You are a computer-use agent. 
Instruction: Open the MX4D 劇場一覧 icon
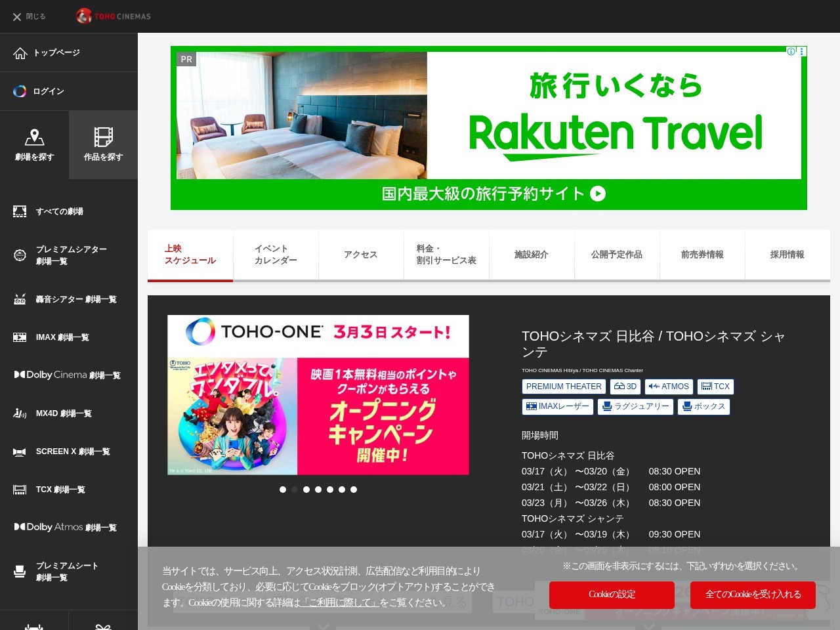point(20,413)
